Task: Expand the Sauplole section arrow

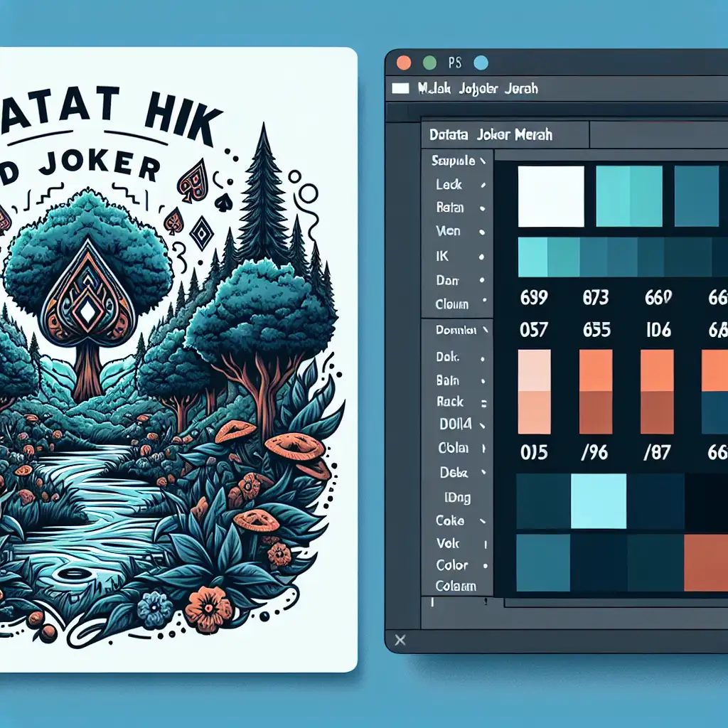Action: [483, 161]
